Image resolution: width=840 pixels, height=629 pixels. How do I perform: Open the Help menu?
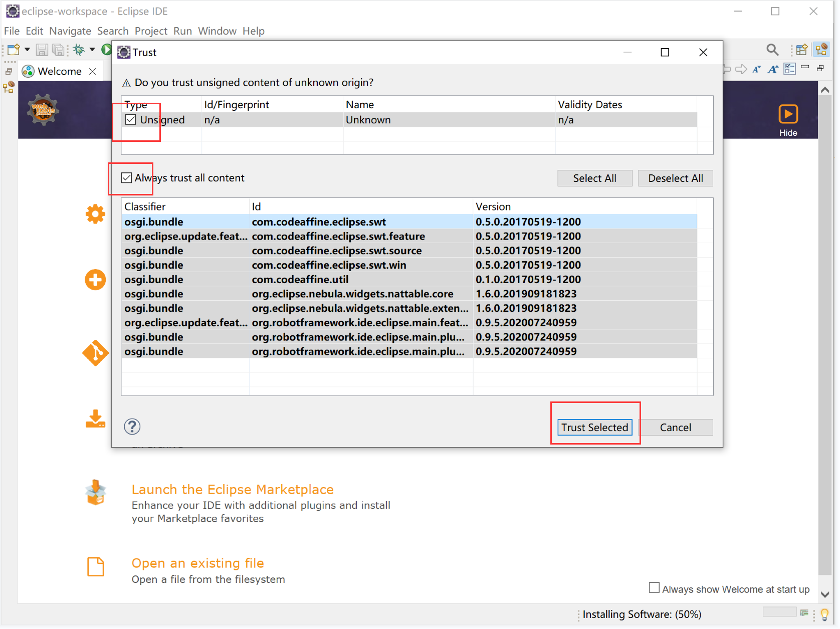pyautogui.click(x=254, y=31)
